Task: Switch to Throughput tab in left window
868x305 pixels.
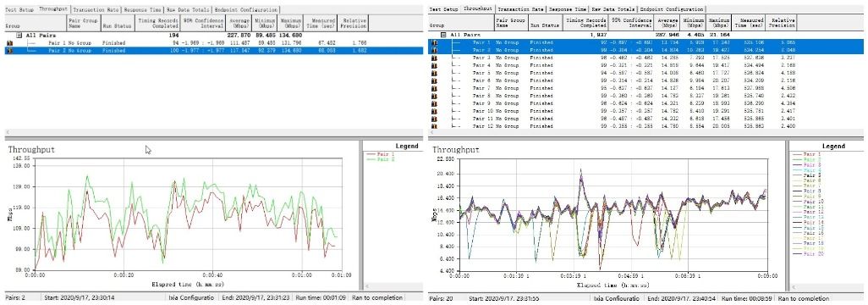Action: pos(52,9)
